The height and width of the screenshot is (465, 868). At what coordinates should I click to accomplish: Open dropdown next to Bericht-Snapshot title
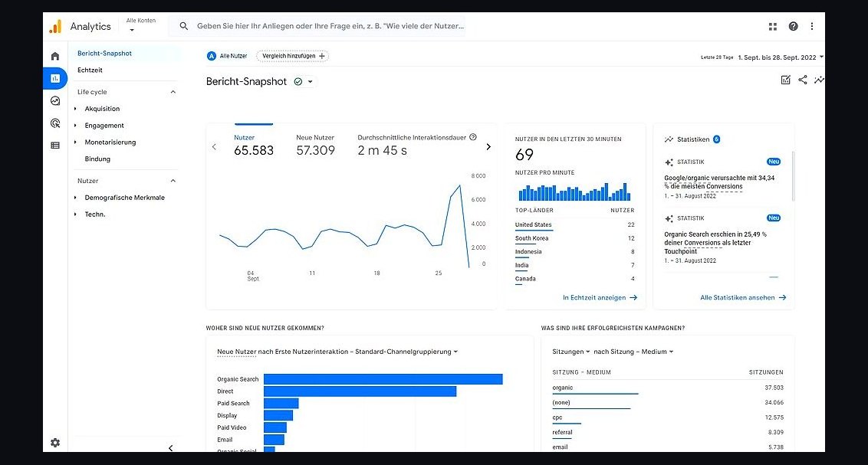tap(310, 82)
